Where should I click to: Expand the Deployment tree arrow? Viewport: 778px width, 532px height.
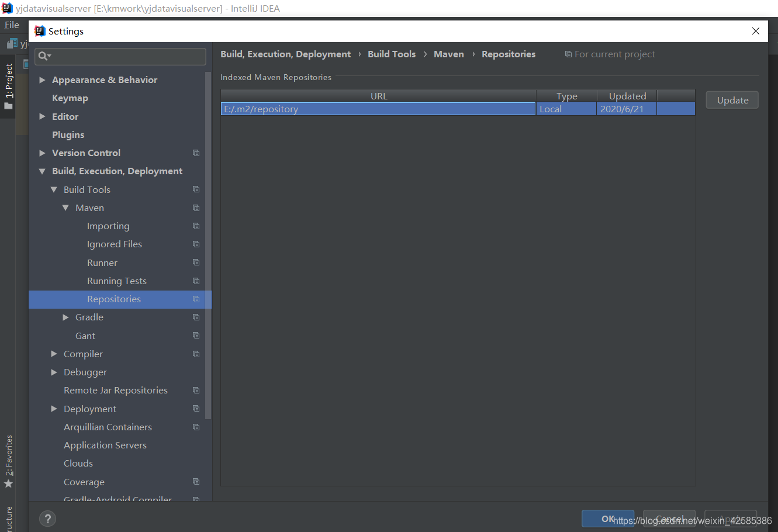pyautogui.click(x=54, y=409)
